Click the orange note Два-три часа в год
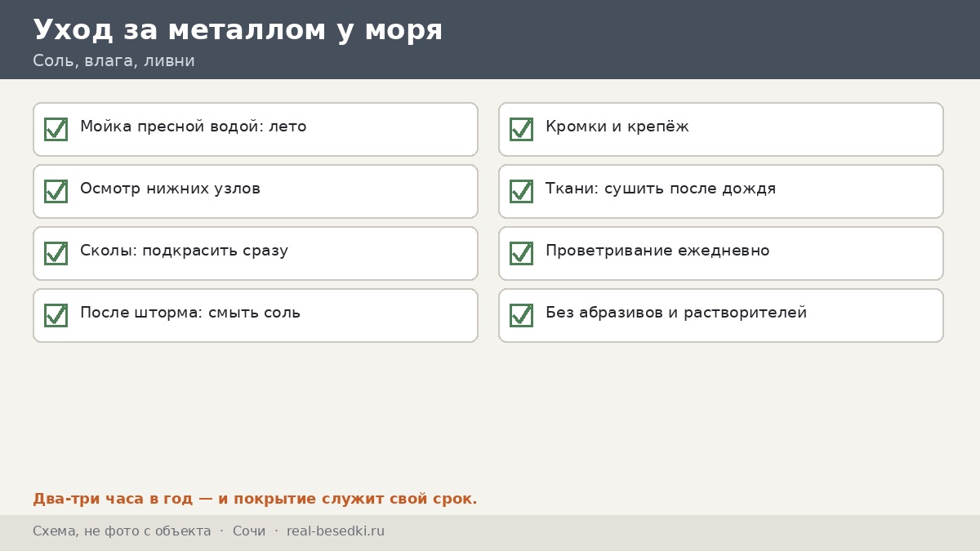980x551 pixels. [255, 499]
